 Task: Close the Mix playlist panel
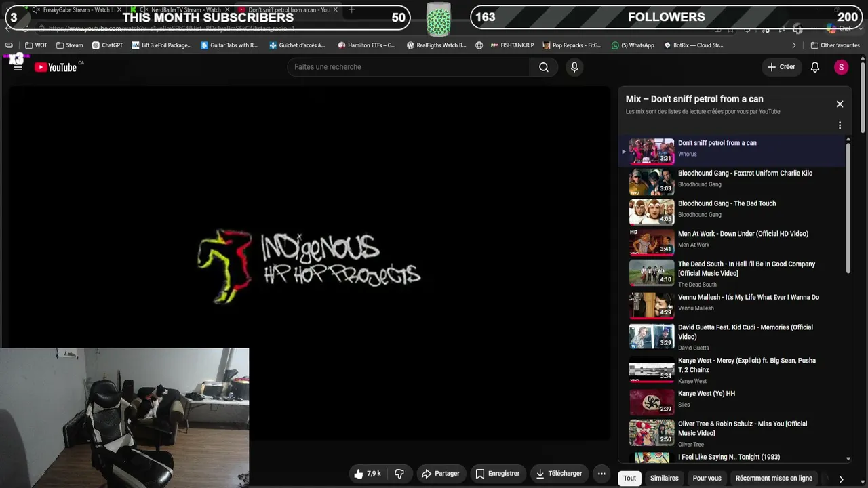point(840,104)
